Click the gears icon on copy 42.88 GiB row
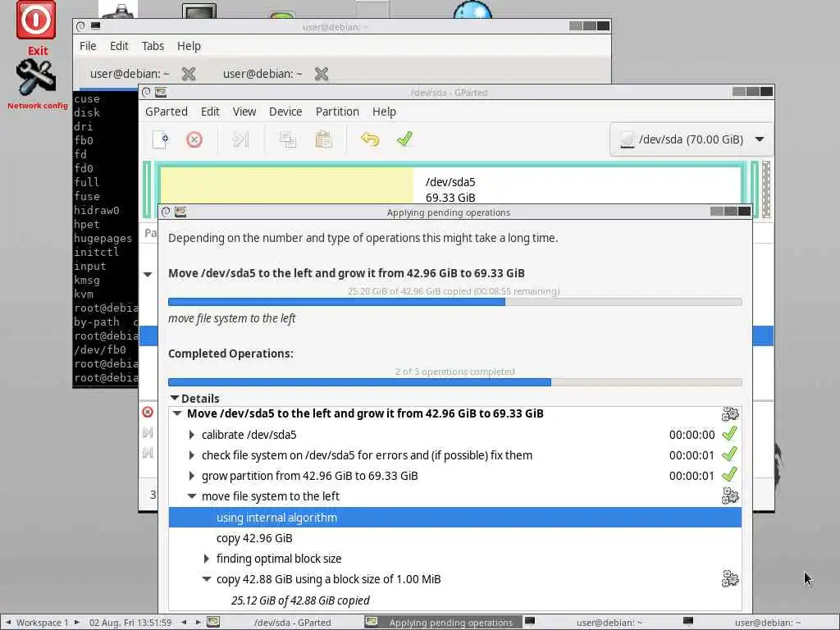The image size is (840, 630). (729, 579)
